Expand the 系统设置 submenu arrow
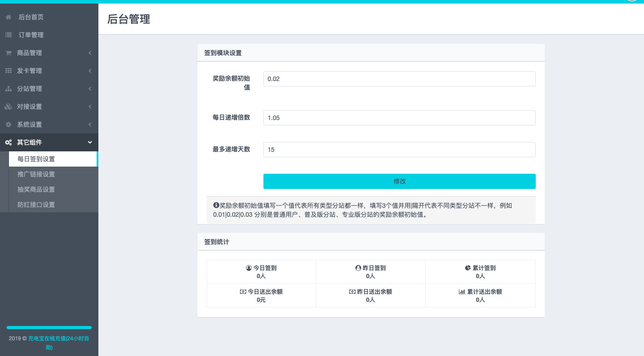Viewport: 644px width, 356px height. click(90, 124)
